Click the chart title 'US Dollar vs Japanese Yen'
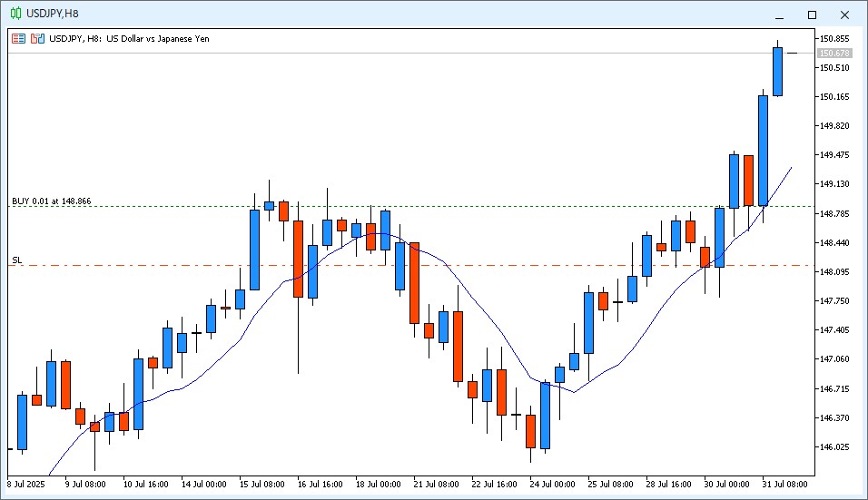The image size is (868, 500). (158, 39)
